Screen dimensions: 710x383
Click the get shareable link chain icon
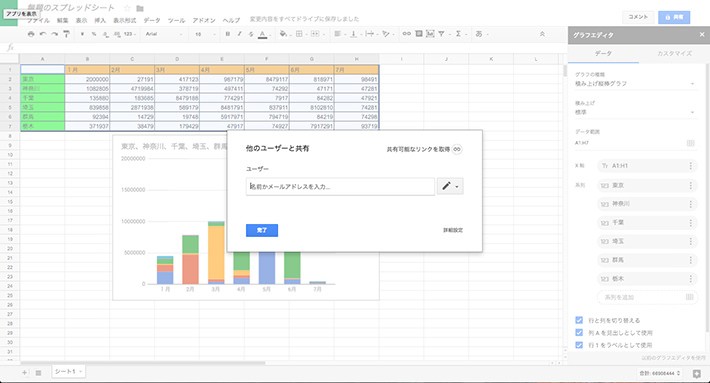pyautogui.click(x=457, y=149)
